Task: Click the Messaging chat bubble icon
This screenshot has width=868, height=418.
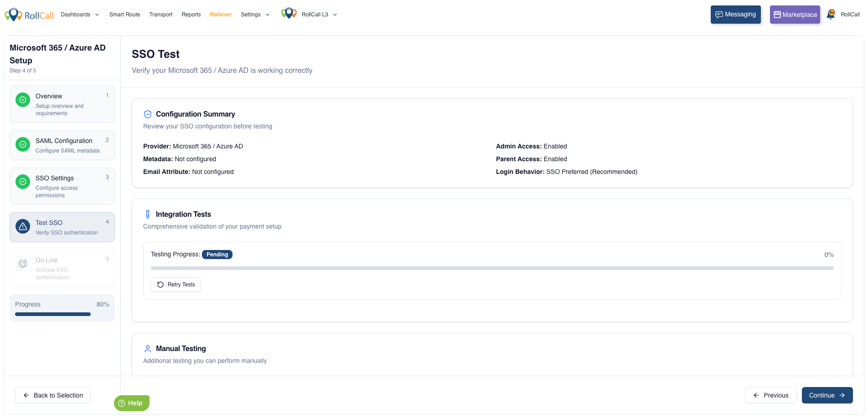Action: click(719, 15)
